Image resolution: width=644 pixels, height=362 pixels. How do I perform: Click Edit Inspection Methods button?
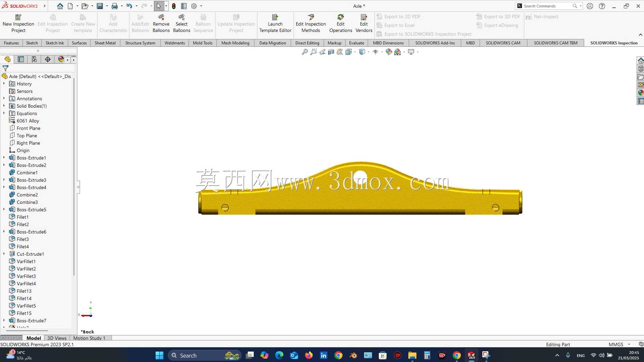(311, 23)
